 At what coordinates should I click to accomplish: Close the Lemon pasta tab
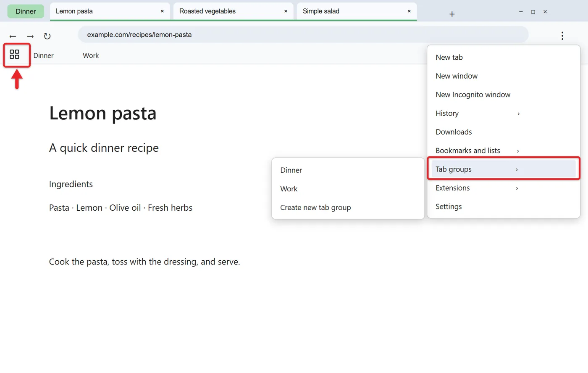pos(162,11)
